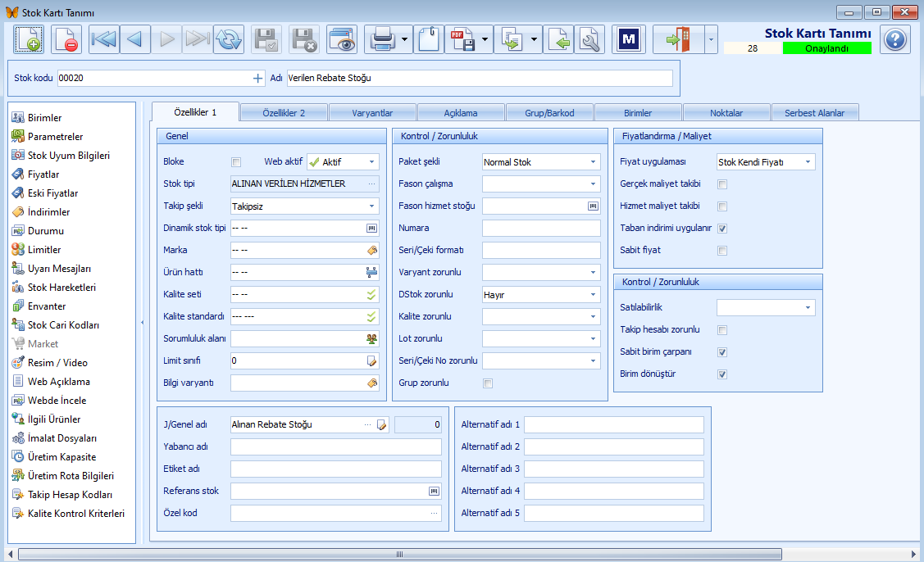
Task: Click the Bilgi varyantı tag icon
Action: (372, 383)
